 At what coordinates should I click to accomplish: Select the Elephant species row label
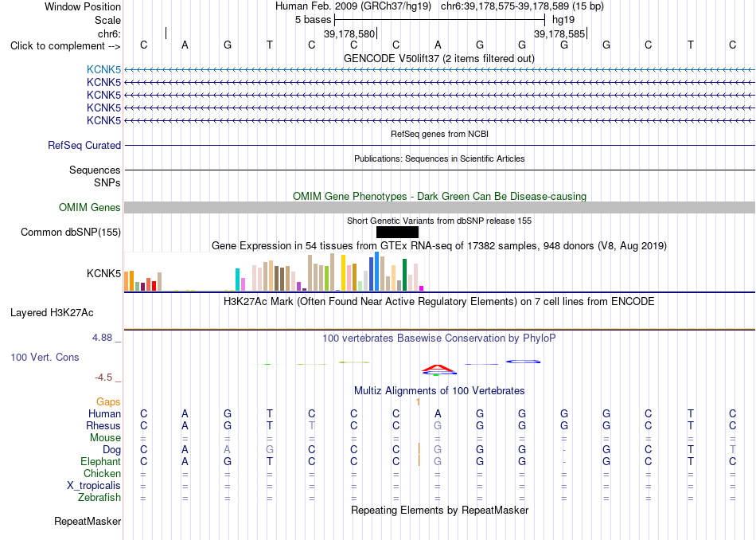[101, 461]
